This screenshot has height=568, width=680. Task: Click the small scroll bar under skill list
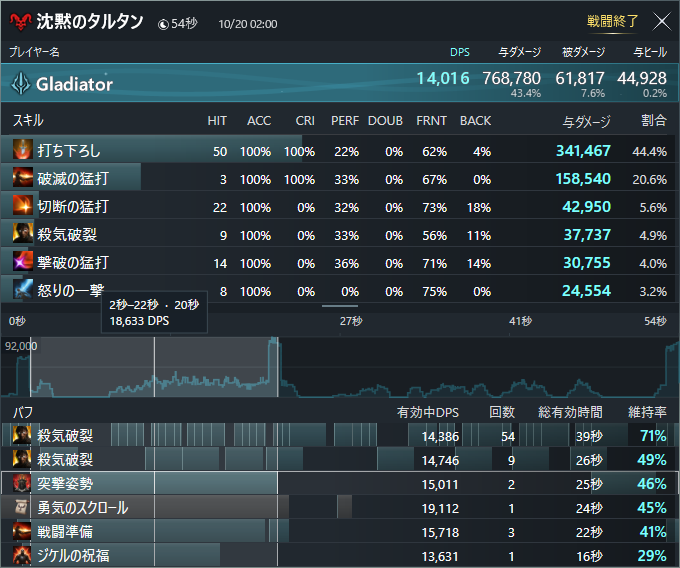pyautogui.click(x=340, y=306)
